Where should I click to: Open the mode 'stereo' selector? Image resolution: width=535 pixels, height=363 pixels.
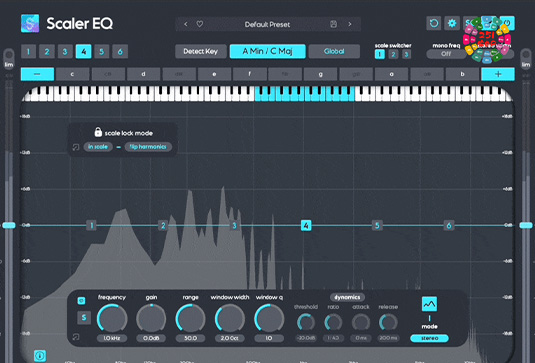pos(430,338)
